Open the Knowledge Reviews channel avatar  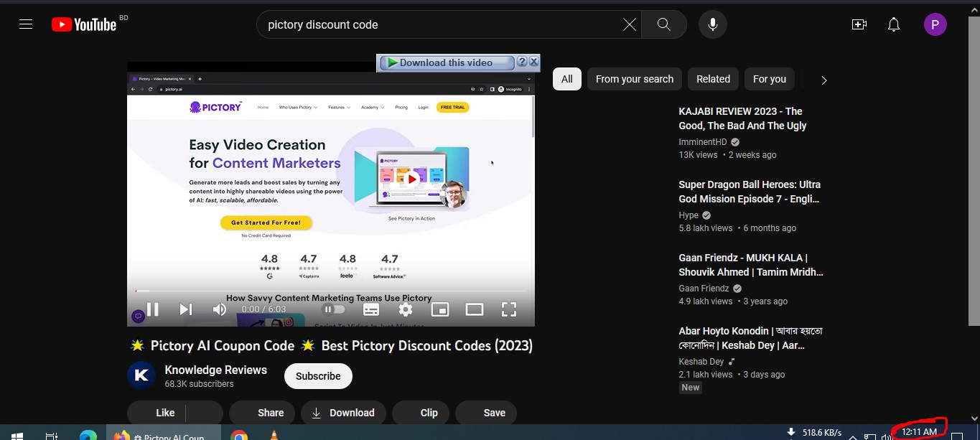(141, 375)
